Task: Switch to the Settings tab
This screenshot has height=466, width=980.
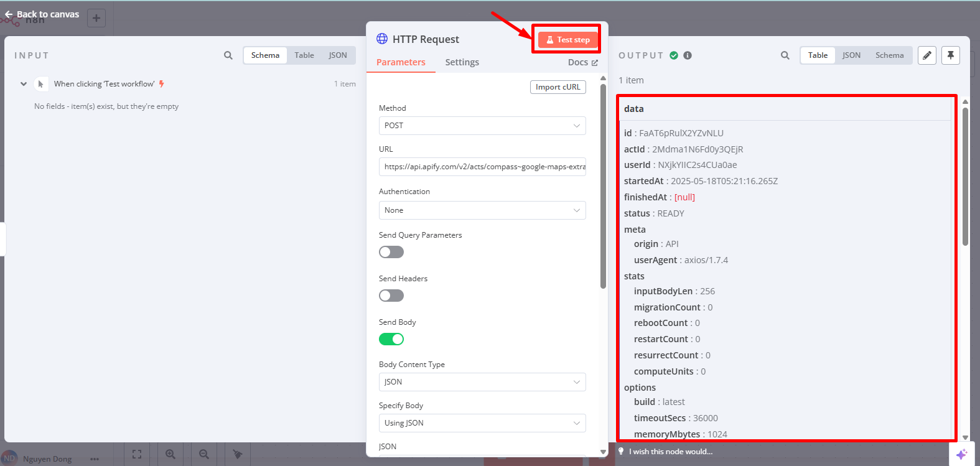Action: (462, 62)
